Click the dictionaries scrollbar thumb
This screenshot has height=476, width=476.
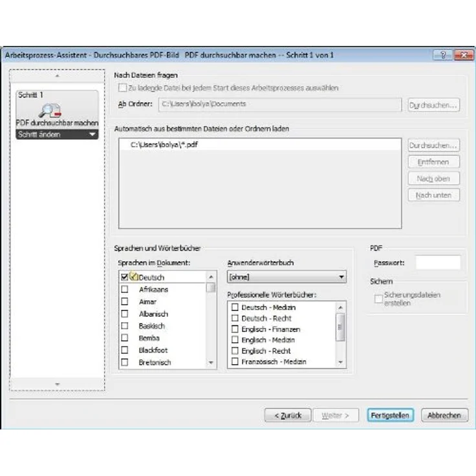[x=340, y=327]
